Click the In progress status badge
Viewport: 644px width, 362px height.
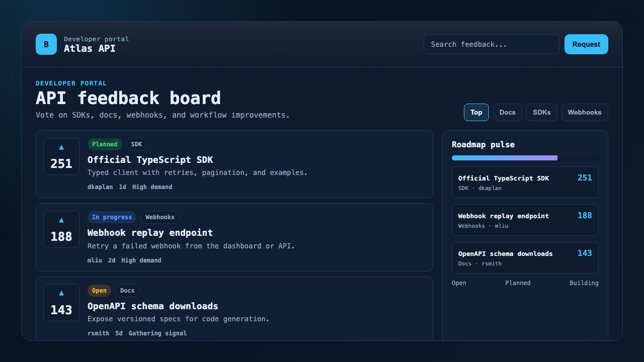tap(112, 217)
